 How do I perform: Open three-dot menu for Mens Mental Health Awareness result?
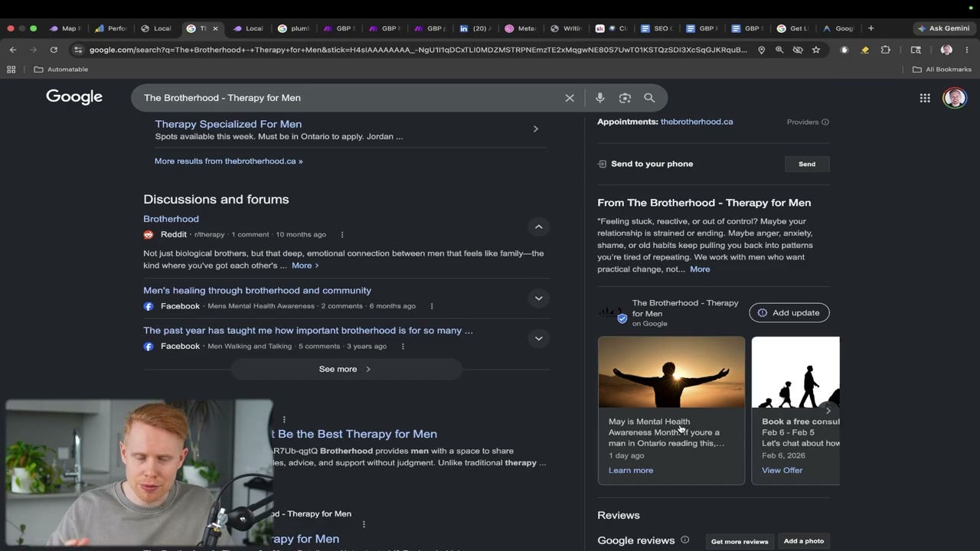click(432, 306)
